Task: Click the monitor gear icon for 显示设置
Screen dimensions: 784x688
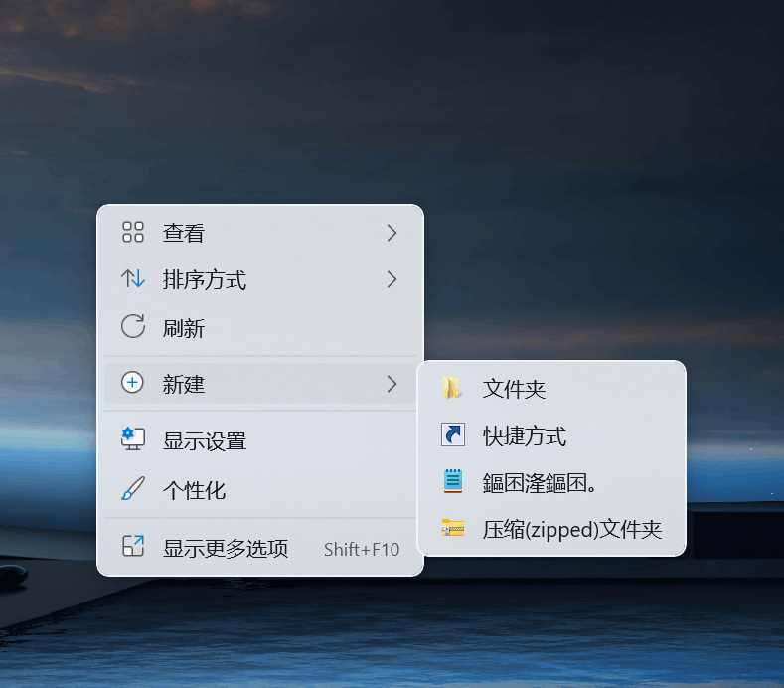Action: 133,438
